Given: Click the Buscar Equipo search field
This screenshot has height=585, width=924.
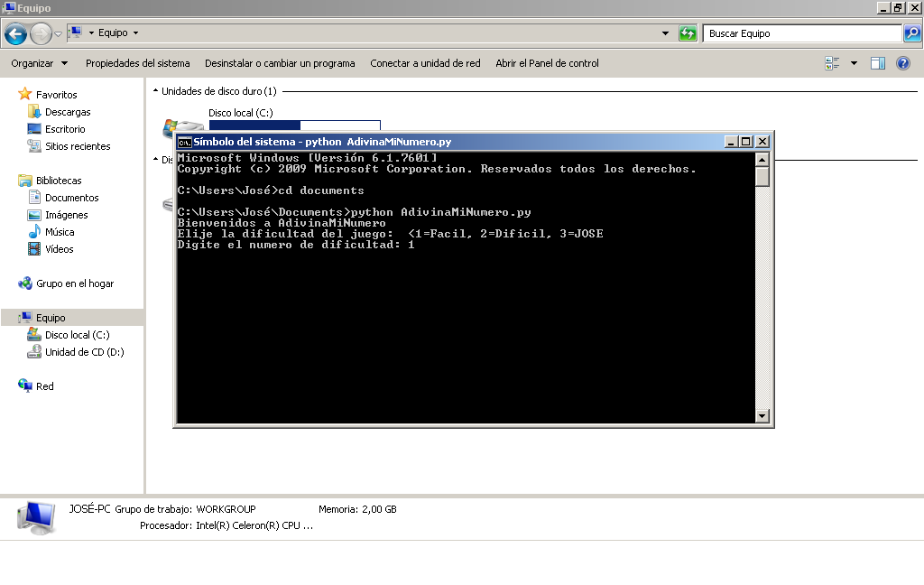Looking at the screenshot, I should point(802,33).
